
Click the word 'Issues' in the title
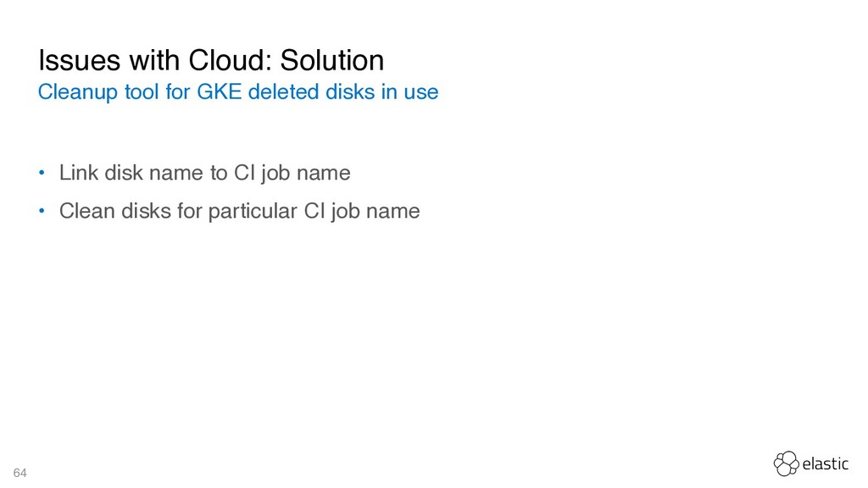[79, 60]
